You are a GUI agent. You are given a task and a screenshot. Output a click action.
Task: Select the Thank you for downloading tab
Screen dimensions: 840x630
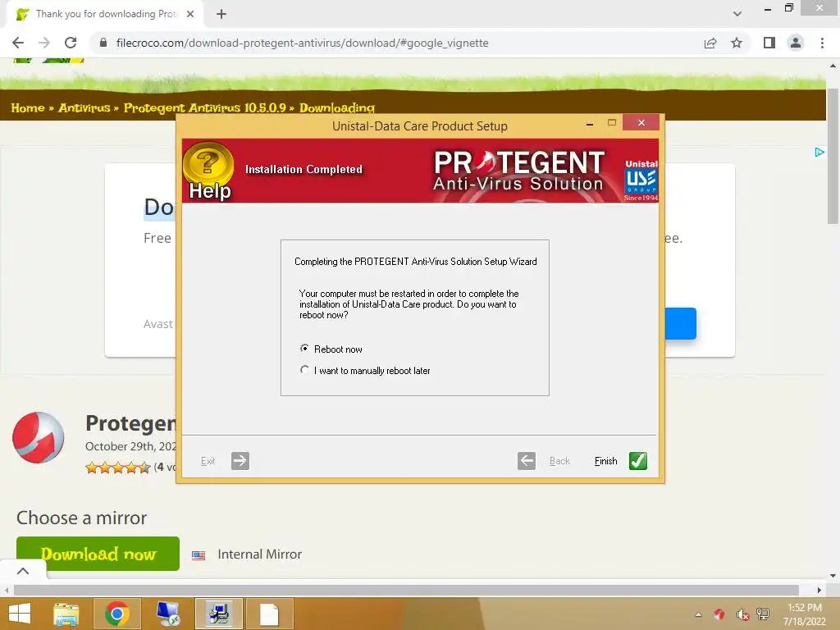click(x=104, y=14)
